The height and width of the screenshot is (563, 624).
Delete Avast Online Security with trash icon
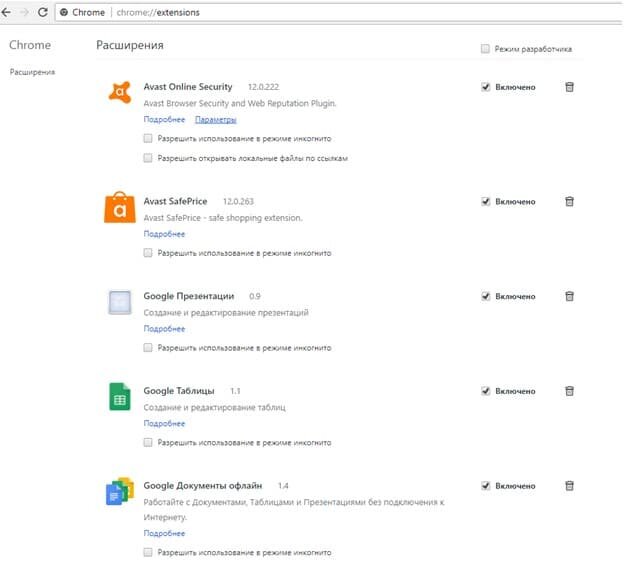point(569,87)
